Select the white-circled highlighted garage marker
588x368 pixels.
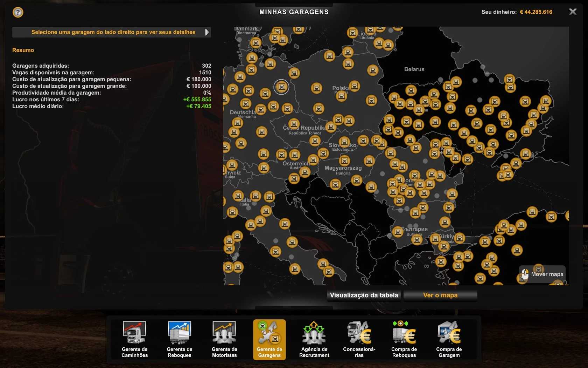pyautogui.click(x=281, y=87)
